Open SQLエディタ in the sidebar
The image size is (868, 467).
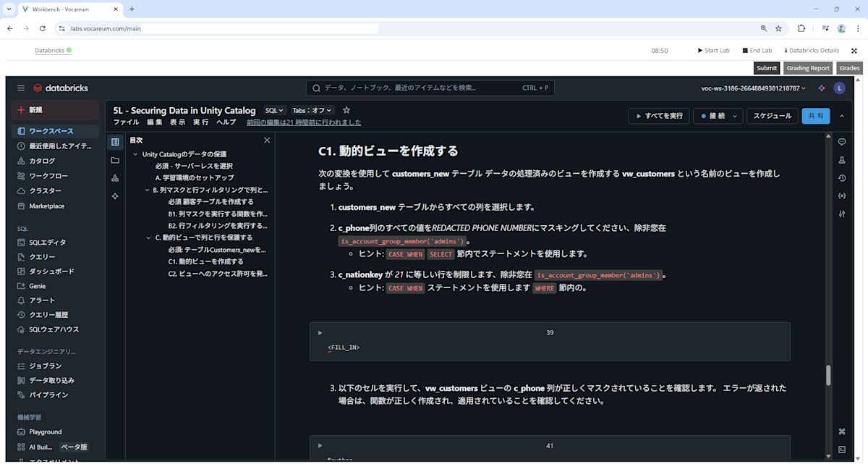pos(56,243)
